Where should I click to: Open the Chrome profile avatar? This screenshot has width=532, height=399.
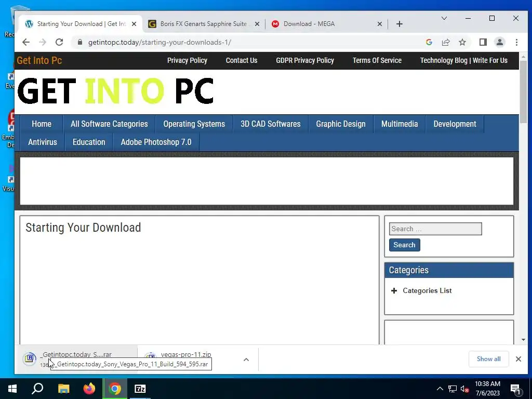tap(499, 42)
